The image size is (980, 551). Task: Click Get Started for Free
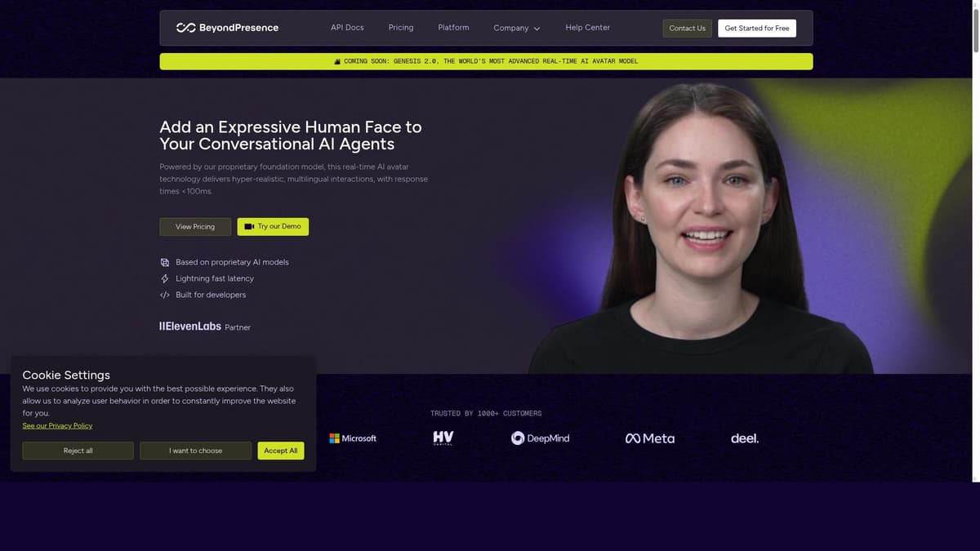[756, 27]
